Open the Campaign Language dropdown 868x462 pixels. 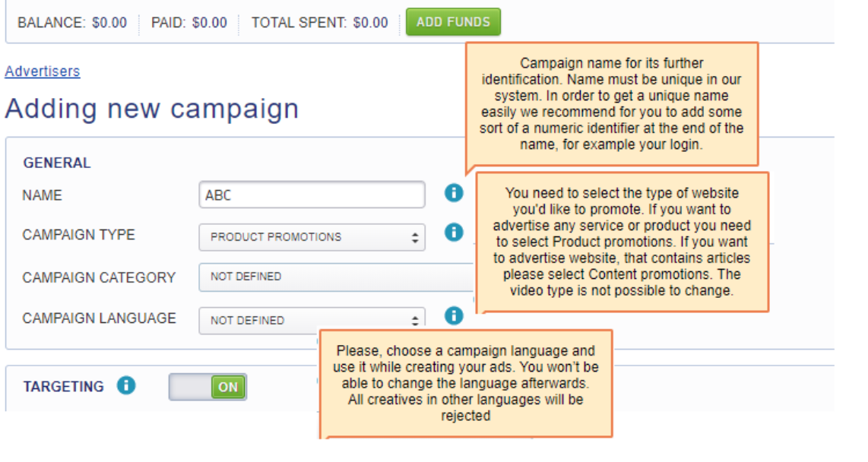coord(312,321)
